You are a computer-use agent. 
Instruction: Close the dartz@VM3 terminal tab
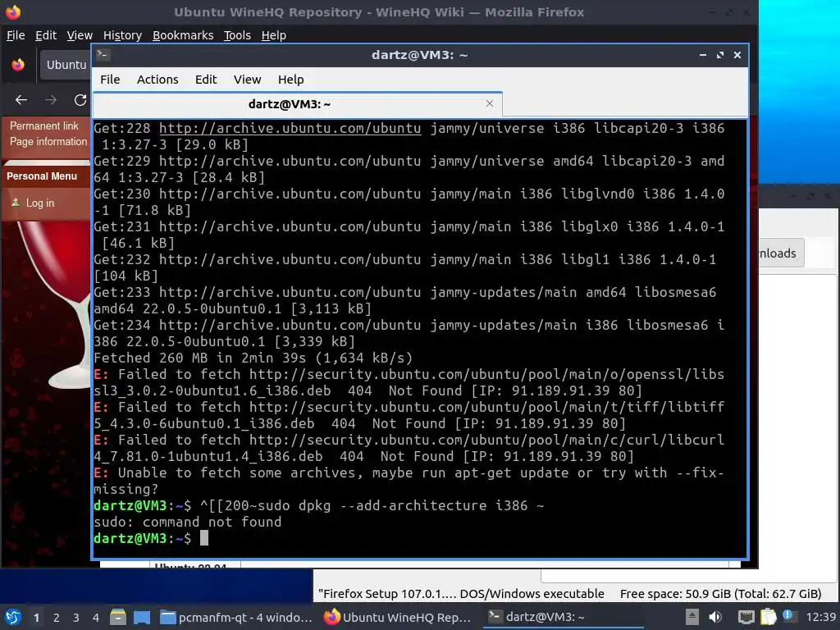pyautogui.click(x=489, y=103)
